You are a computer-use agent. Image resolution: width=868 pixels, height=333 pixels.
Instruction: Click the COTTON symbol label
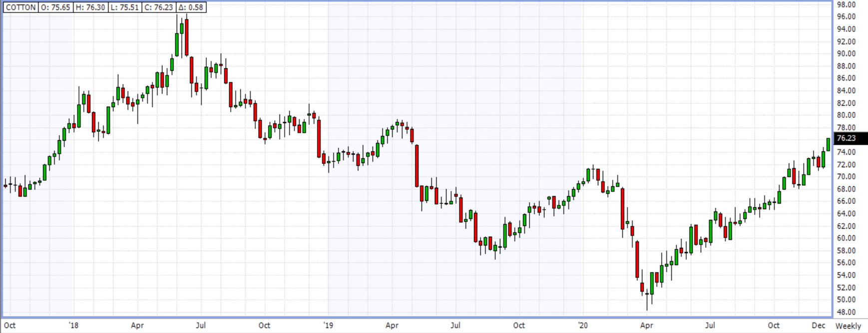[20, 7]
